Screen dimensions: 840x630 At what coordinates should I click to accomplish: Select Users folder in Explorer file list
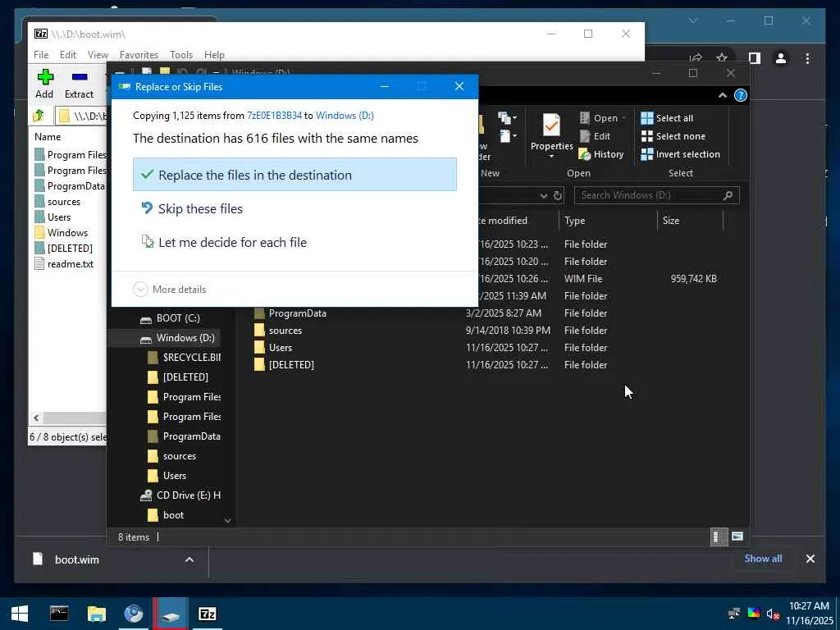[272, 348]
